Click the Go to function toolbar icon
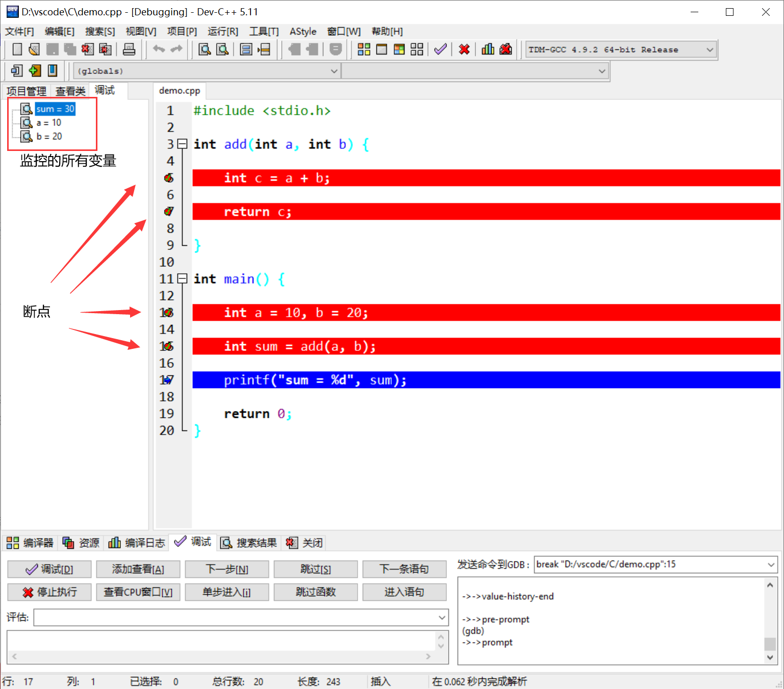Viewport: 784px width, 689px height. point(246,49)
